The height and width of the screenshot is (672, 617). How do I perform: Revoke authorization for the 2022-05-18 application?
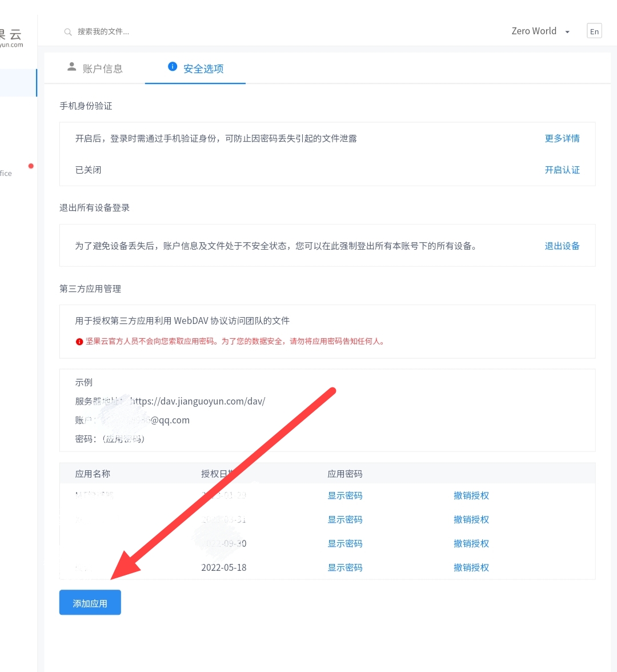point(471,567)
